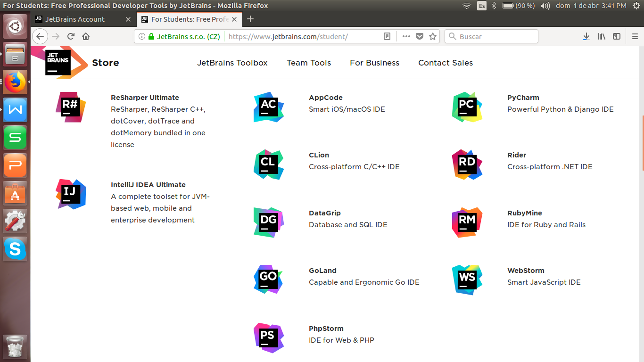Bookmark this page with the star icon

pyautogui.click(x=433, y=36)
